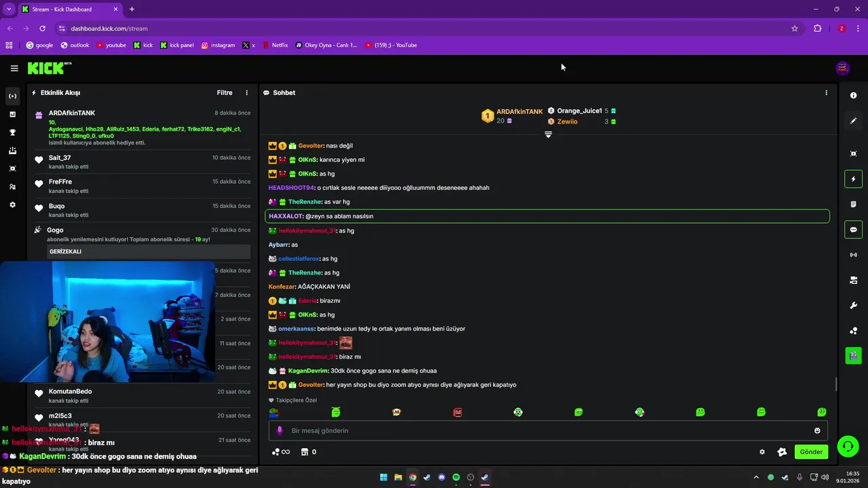868x488 pixels.
Task: Select the red angry face emote
Action: (x=458, y=412)
